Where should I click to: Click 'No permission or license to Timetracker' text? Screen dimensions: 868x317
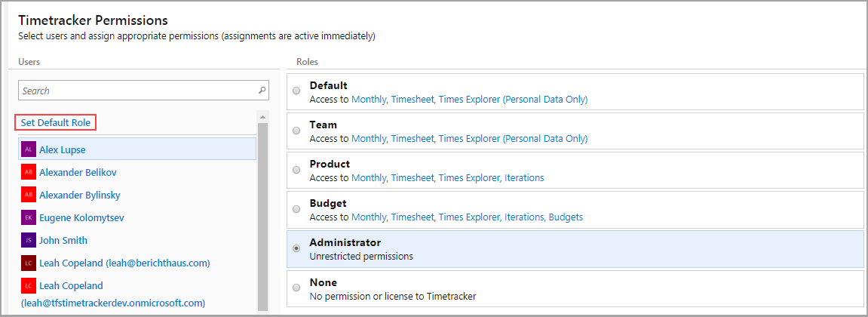pos(392,296)
